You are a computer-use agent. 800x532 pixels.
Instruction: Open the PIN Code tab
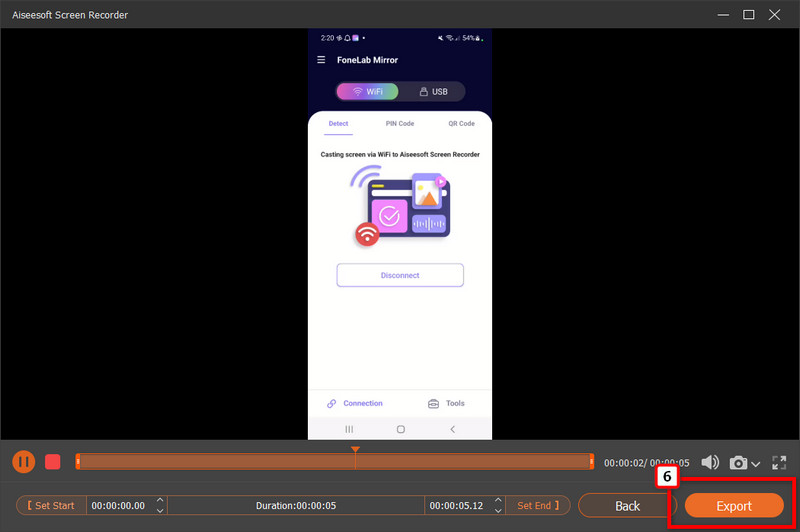399,123
